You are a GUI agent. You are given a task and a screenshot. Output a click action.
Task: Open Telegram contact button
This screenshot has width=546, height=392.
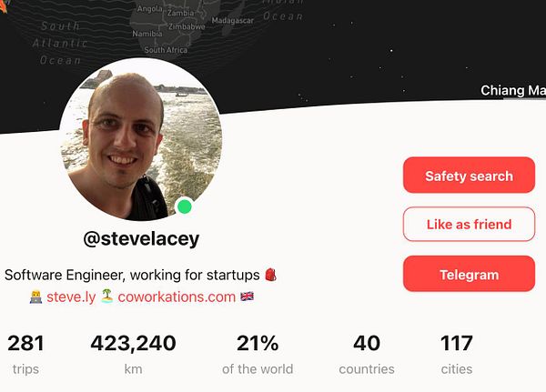click(x=469, y=274)
